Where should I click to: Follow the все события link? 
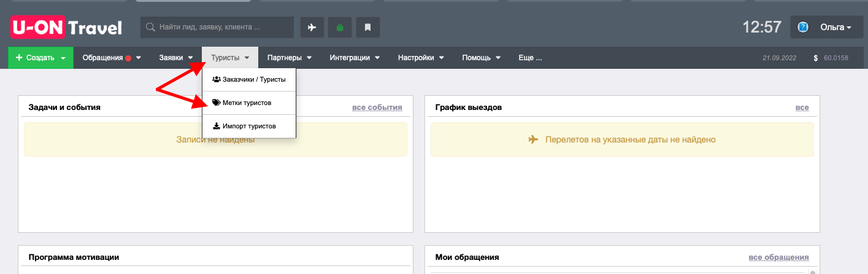tap(377, 107)
